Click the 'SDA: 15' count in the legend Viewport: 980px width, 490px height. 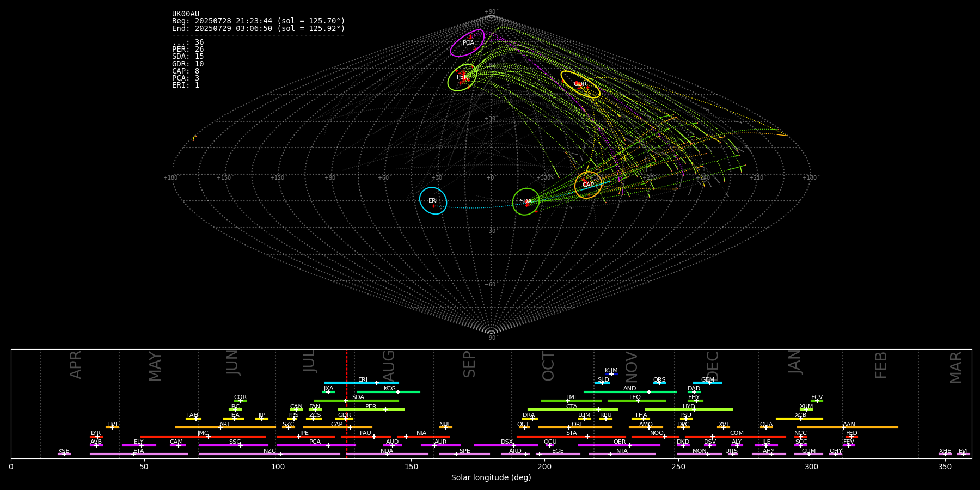[x=188, y=57]
